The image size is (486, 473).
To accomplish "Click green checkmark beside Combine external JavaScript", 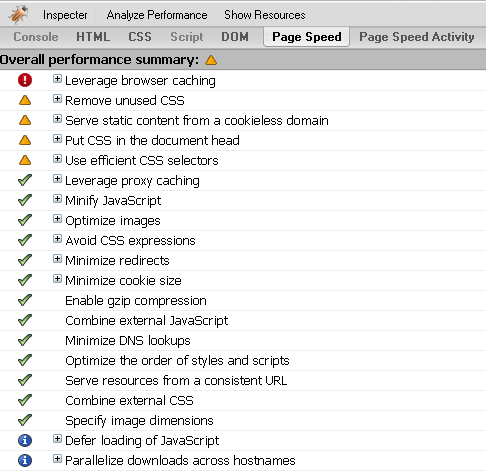I will click(25, 320).
